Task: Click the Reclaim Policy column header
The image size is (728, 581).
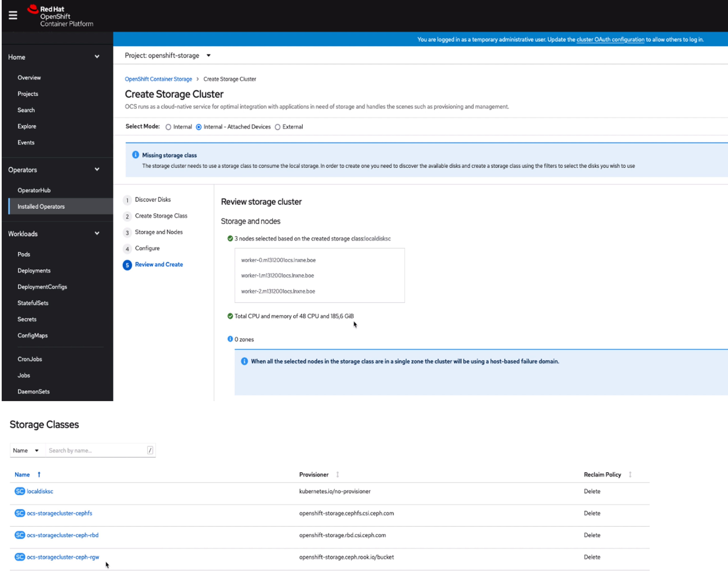Action: coord(602,475)
